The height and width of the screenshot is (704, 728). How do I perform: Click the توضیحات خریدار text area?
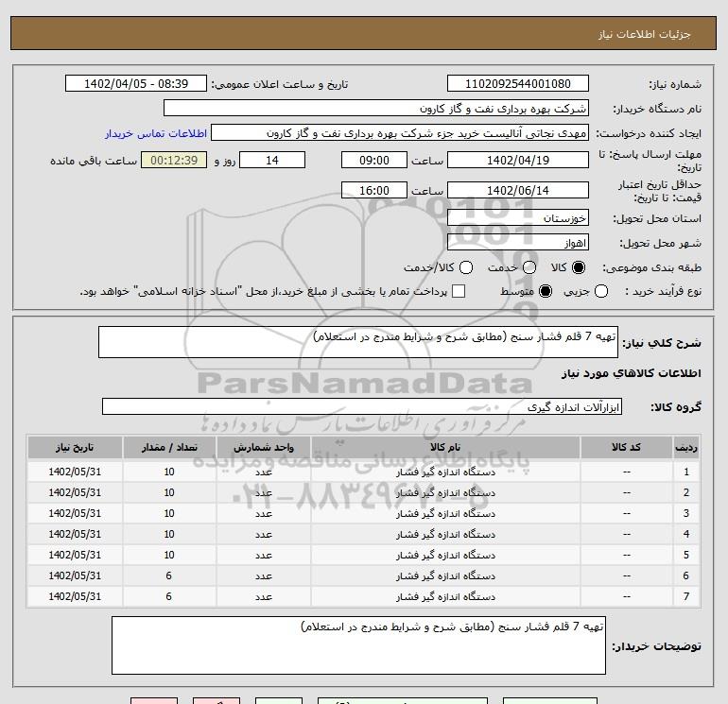click(x=358, y=645)
